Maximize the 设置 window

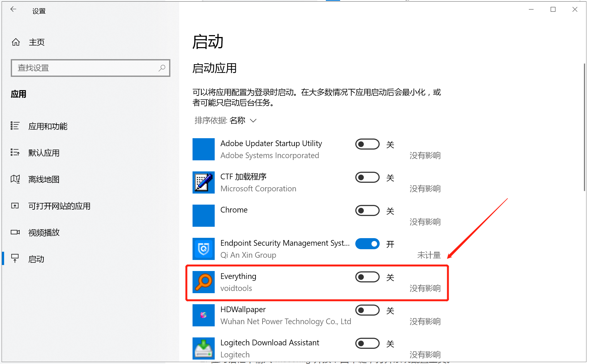[553, 9]
